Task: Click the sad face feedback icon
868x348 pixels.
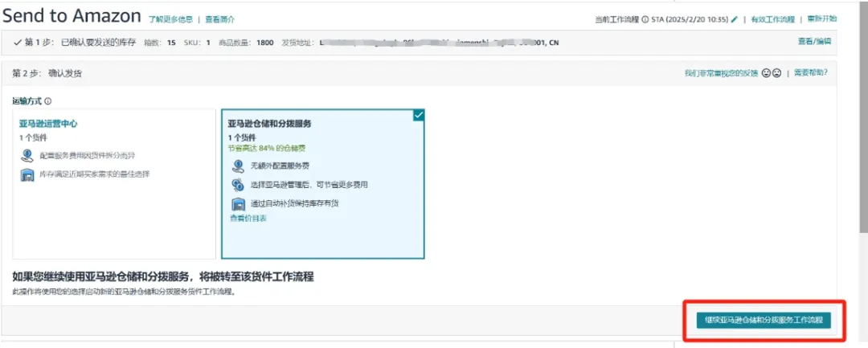Action: [776, 73]
